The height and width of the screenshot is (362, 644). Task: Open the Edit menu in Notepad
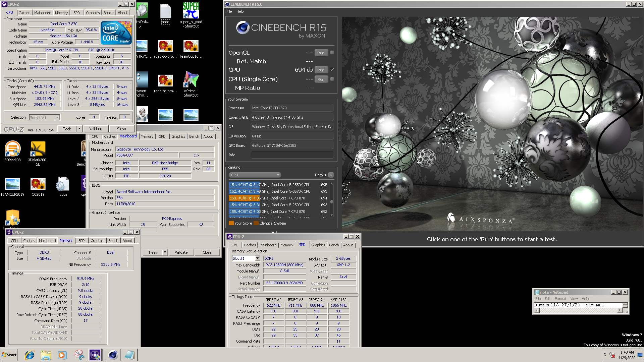tap(548, 299)
